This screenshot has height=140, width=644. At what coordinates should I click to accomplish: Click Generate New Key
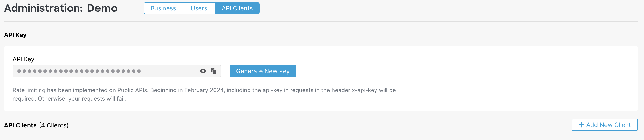click(263, 71)
